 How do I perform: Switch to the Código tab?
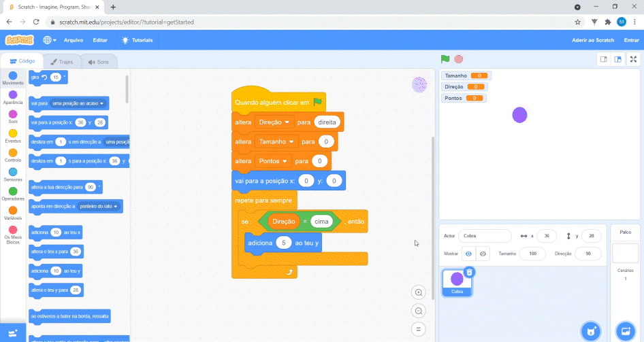point(22,61)
